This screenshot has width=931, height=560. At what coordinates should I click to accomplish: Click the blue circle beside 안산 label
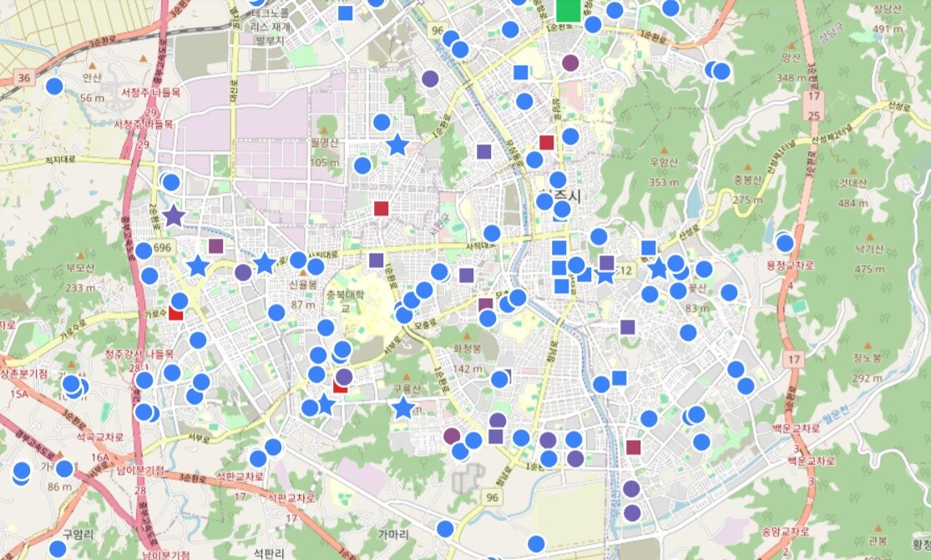pyautogui.click(x=55, y=86)
